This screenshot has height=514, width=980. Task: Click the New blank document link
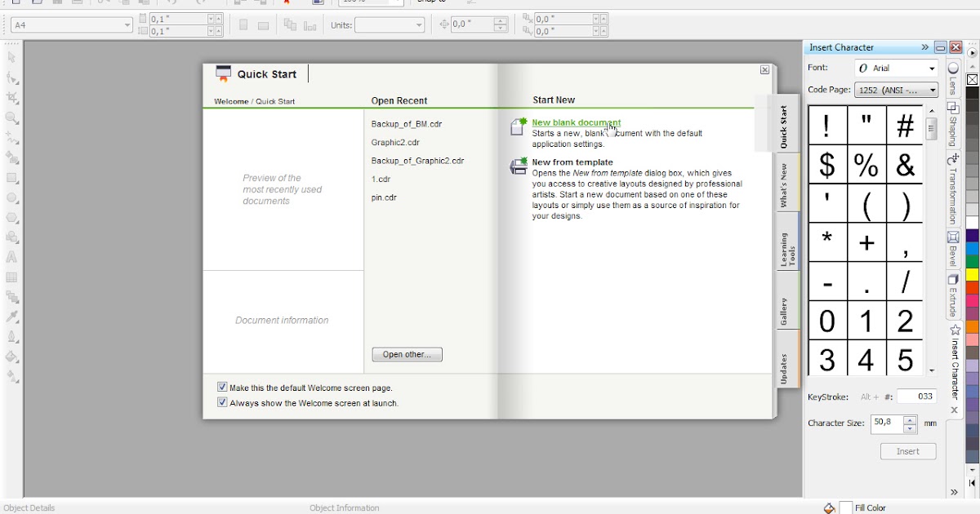pos(576,122)
